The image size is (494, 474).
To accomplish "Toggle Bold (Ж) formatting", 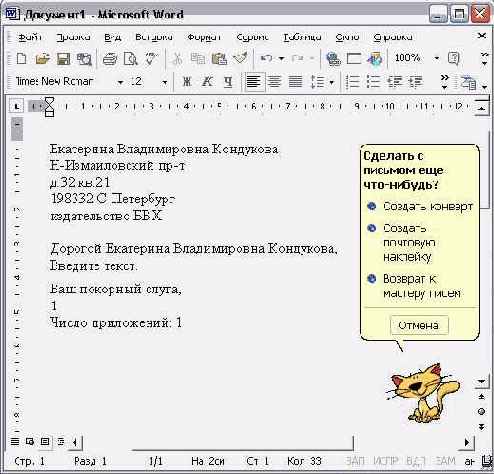I will coord(187,81).
